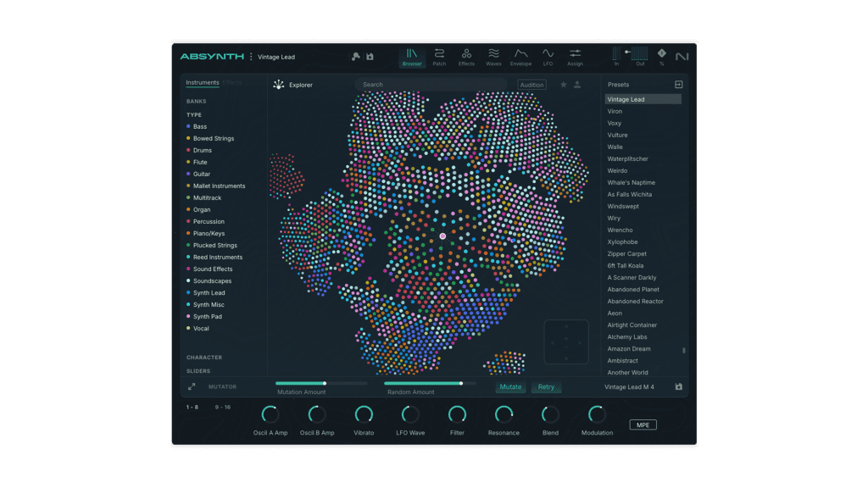Click the save preset icon beside Vintage Lead M 4

pos(678,387)
